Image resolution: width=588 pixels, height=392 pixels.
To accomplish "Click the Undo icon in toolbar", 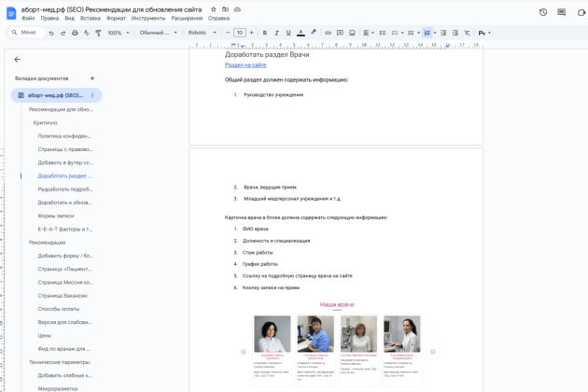I will click(51, 33).
